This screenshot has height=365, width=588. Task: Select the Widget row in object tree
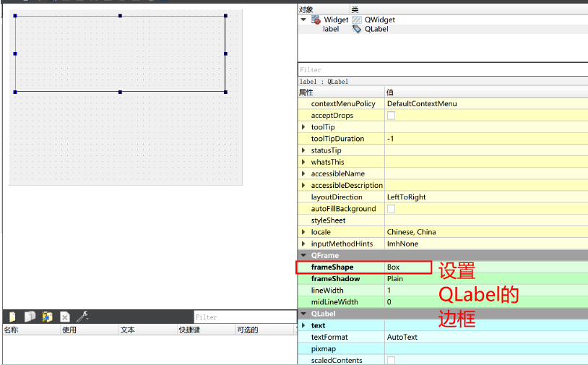tap(443, 20)
